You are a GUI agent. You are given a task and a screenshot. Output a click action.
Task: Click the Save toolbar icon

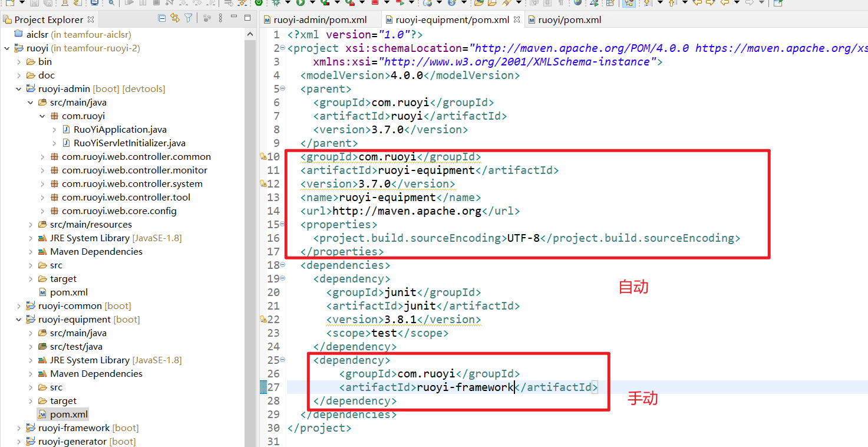35,3
